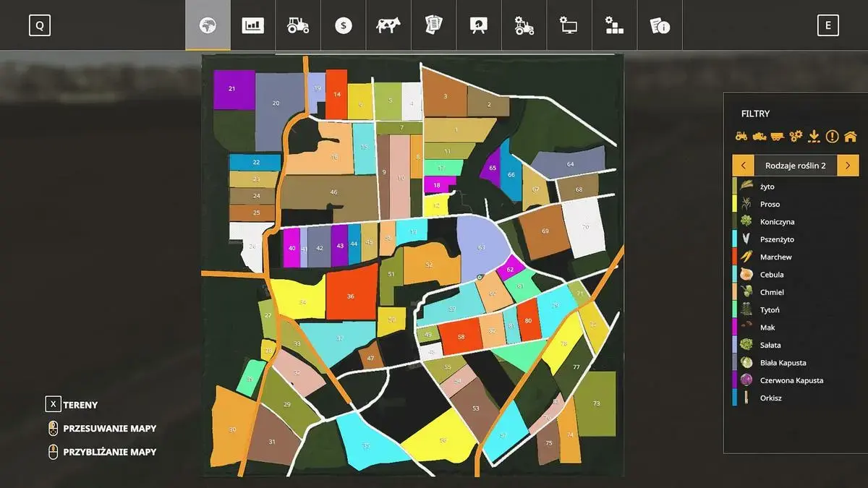Image resolution: width=868 pixels, height=488 pixels.
Task: Toggle the house farm buildings filter
Action: (x=851, y=136)
